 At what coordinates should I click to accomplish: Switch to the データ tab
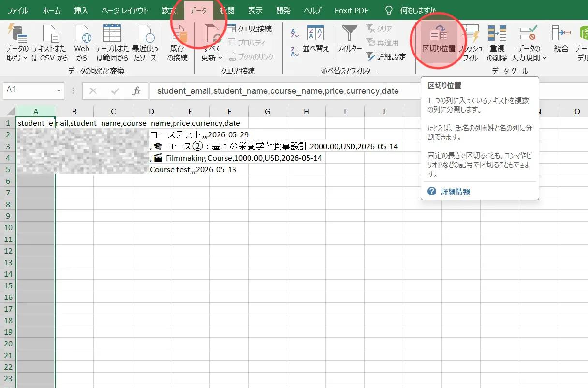198,10
